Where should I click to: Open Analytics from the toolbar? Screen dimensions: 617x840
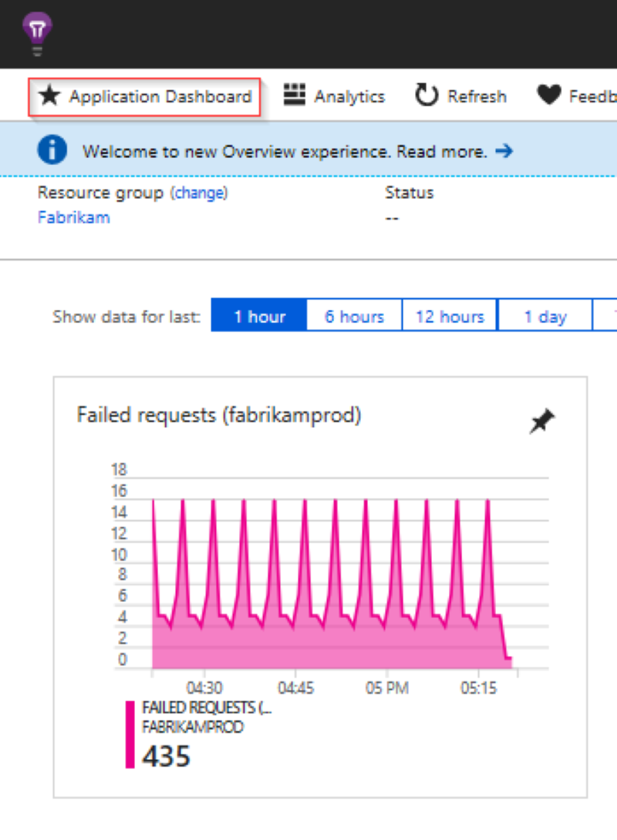pyautogui.click(x=334, y=96)
